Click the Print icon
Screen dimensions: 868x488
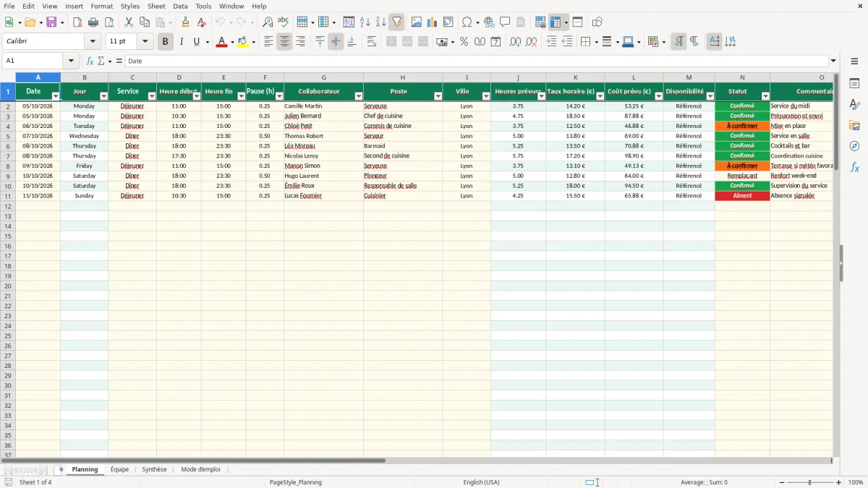coord(93,22)
